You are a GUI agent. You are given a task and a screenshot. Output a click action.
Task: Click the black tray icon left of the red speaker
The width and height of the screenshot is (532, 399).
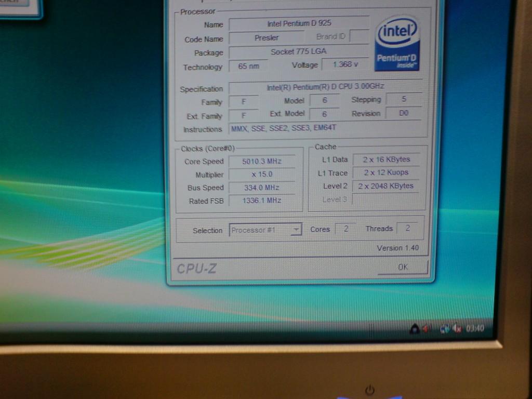tap(414, 328)
